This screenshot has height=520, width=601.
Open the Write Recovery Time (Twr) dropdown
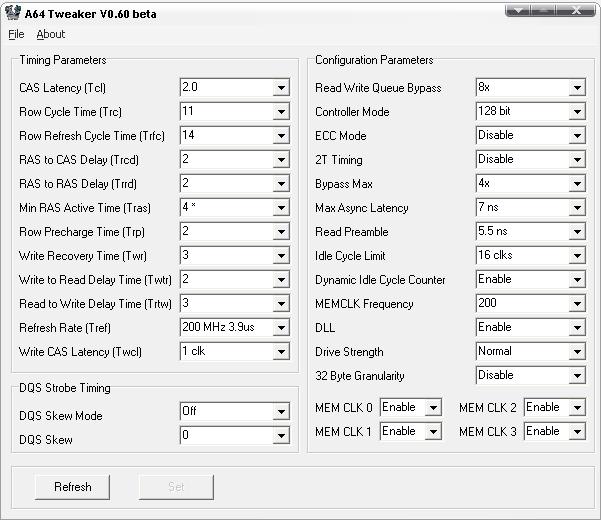[235, 255]
